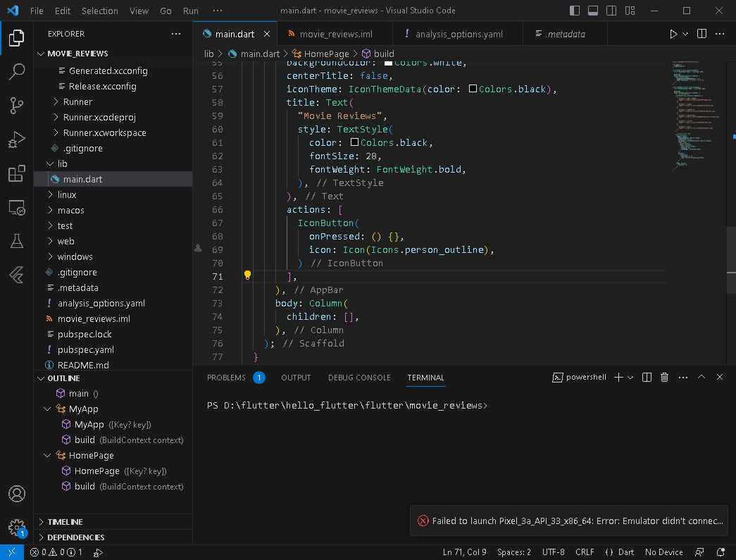Open the Explorer view in activity bar
Image resolution: width=736 pixels, height=560 pixels.
(16, 38)
